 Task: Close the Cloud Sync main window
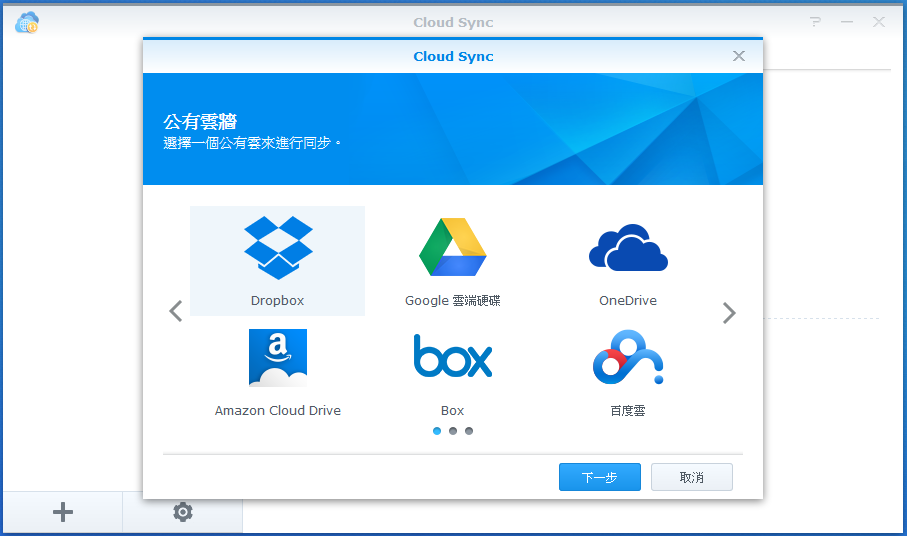(879, 22)
